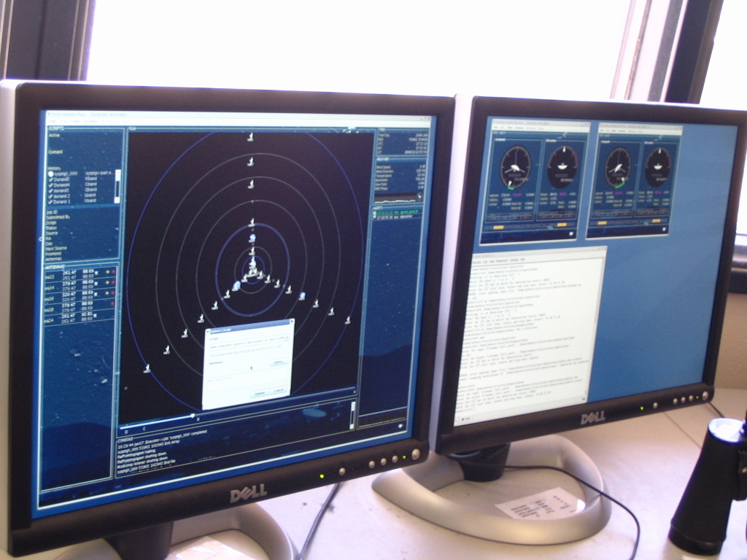
Task: Click the Elevation dial in the right antenna window
Action: tap(659, 167)
